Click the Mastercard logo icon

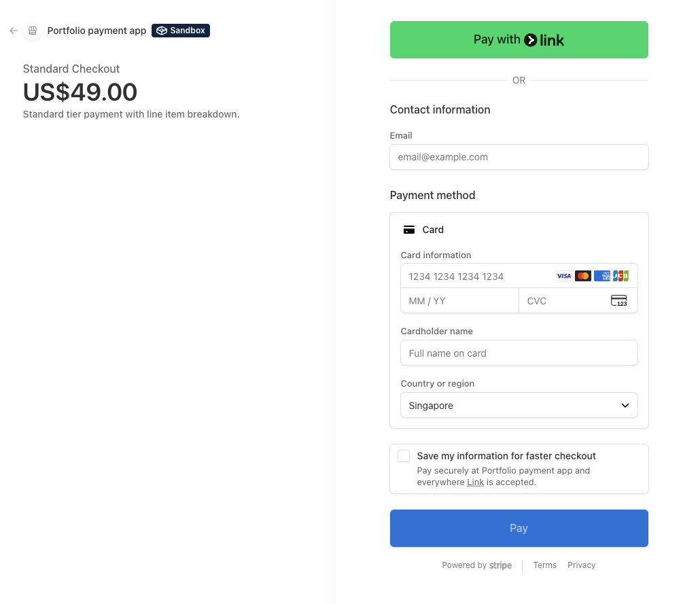pyautogui.click(x=582, y=276)
